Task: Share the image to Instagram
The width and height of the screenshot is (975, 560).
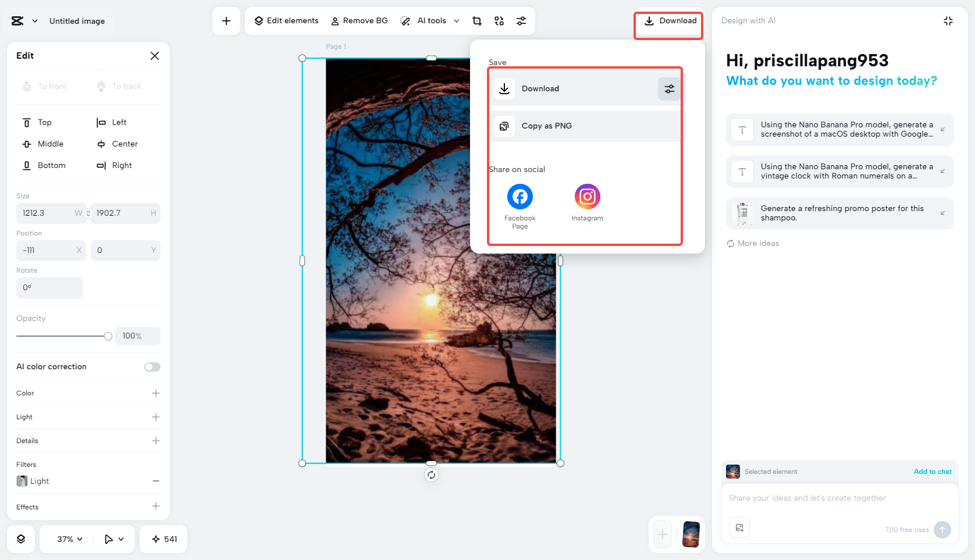Action: coord(587,197)
